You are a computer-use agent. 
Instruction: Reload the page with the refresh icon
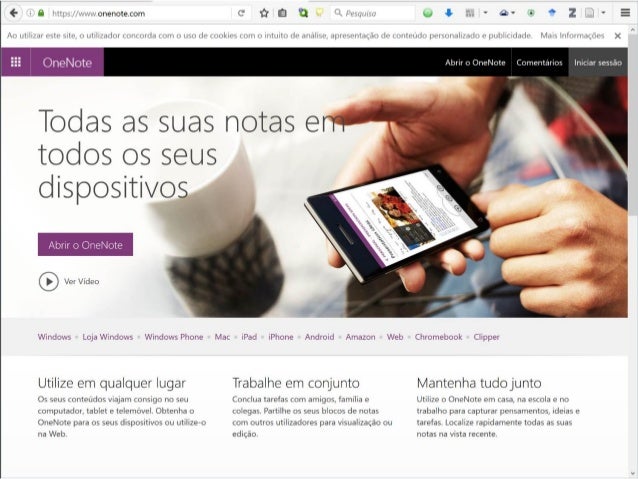(x=241, y=13)
